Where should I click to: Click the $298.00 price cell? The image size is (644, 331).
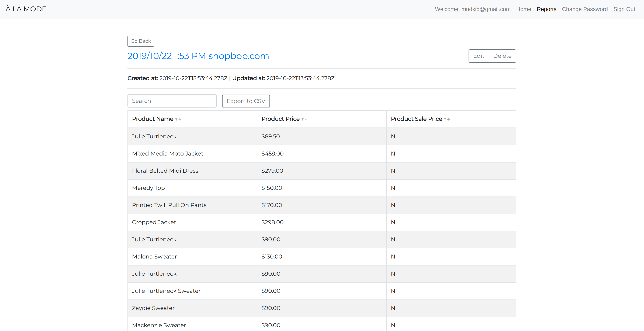[321, 222]
